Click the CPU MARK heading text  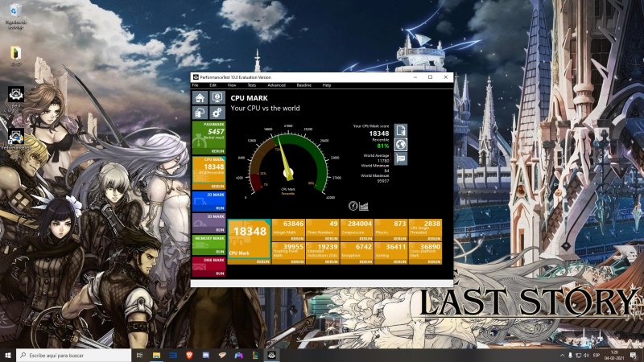click(249, 98)
